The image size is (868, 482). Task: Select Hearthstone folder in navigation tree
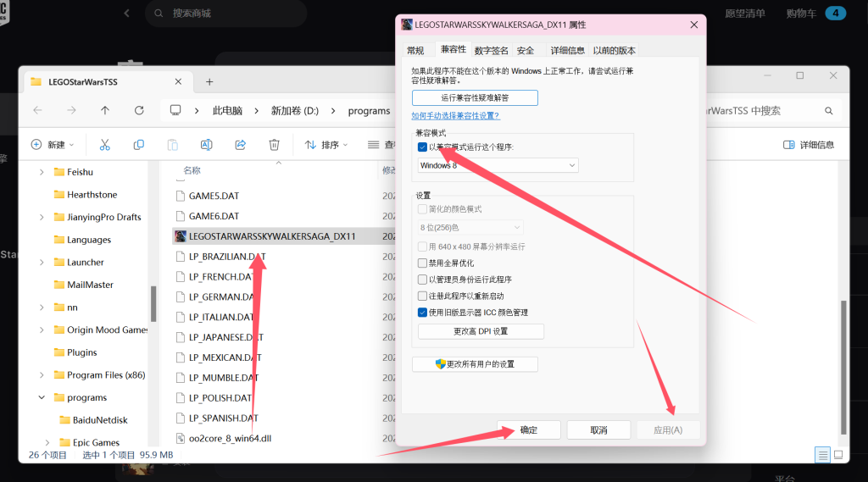pos(92,195)
